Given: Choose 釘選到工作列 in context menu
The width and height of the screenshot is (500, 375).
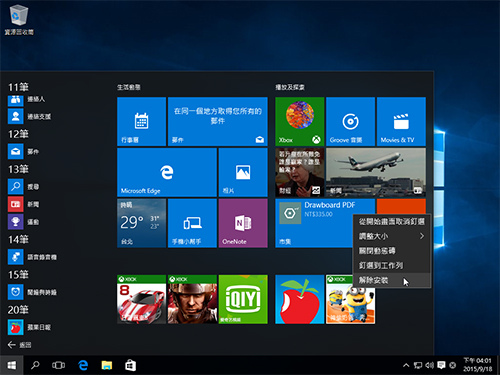Looking at the screenshot, I should pyautogui.click(x=392, y=265).
